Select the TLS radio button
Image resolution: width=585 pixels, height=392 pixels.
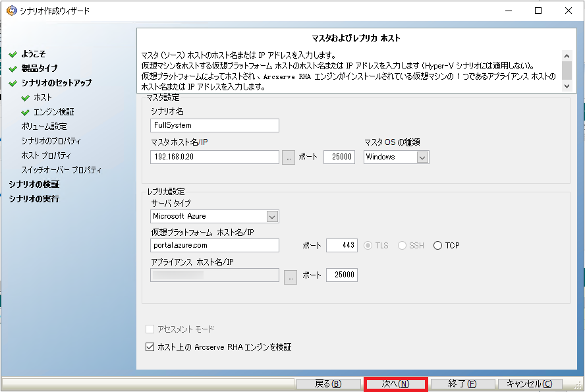[x=368, y=246]
